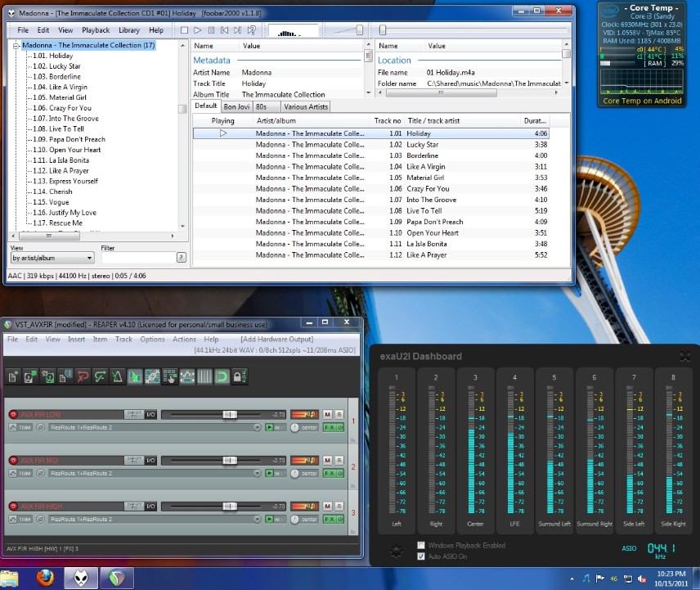Click the Redo icon in REAPER toolbar
Screen dimensions: 700x590
(100, 376)
